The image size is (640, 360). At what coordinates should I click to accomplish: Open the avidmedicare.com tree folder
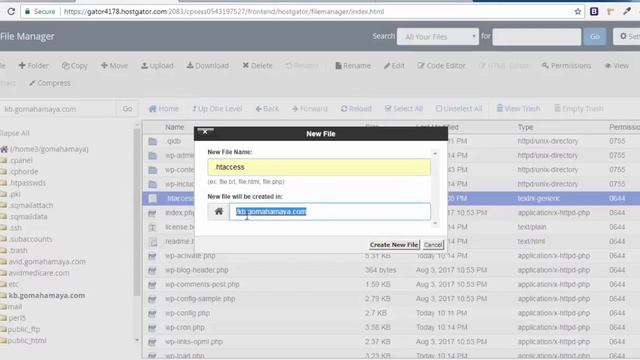39,273
